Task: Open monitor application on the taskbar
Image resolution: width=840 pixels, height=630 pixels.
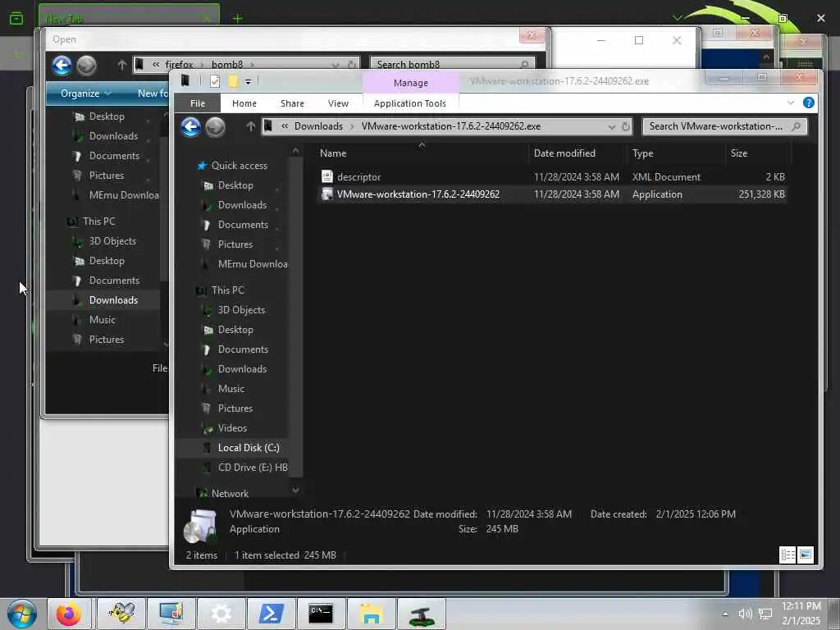Action: coord(171,614)
